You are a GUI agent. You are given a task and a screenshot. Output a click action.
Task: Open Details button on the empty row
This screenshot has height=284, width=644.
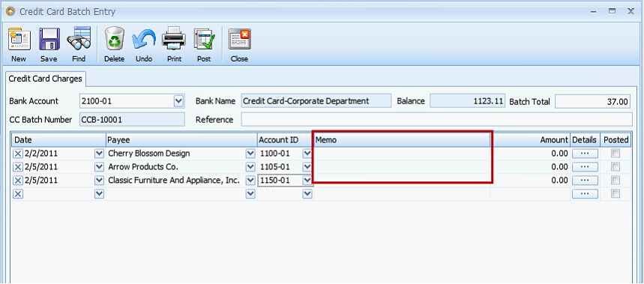coord(585,194)
